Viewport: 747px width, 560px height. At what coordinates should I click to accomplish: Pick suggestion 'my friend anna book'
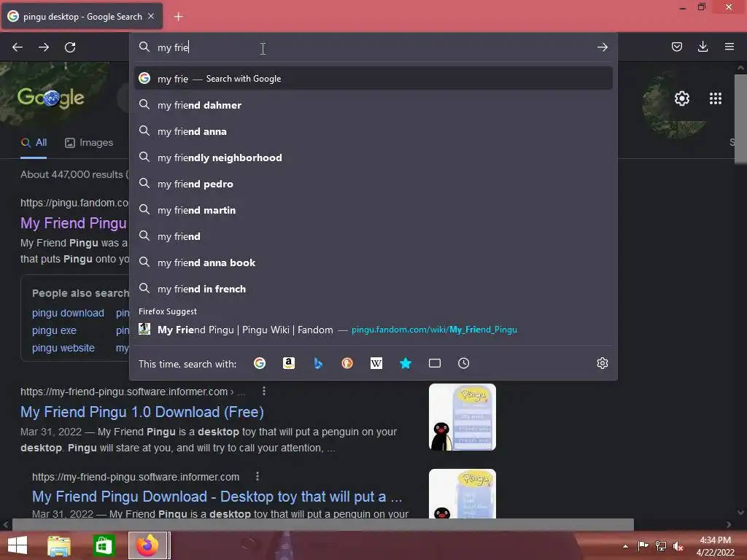click(x=373, y=262)
